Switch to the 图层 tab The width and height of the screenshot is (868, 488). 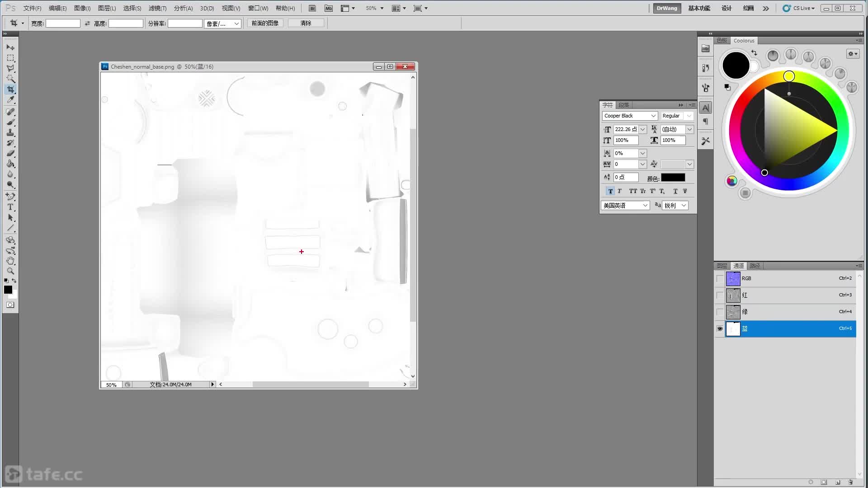pos(722,266)
